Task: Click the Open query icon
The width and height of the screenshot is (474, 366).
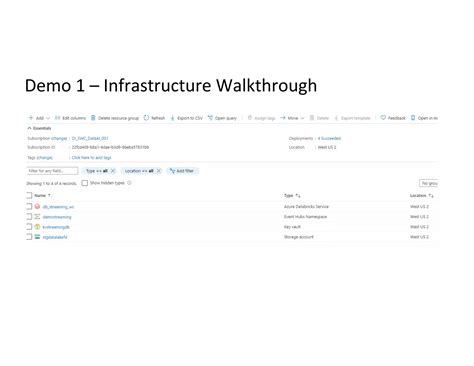Action: 210,118
